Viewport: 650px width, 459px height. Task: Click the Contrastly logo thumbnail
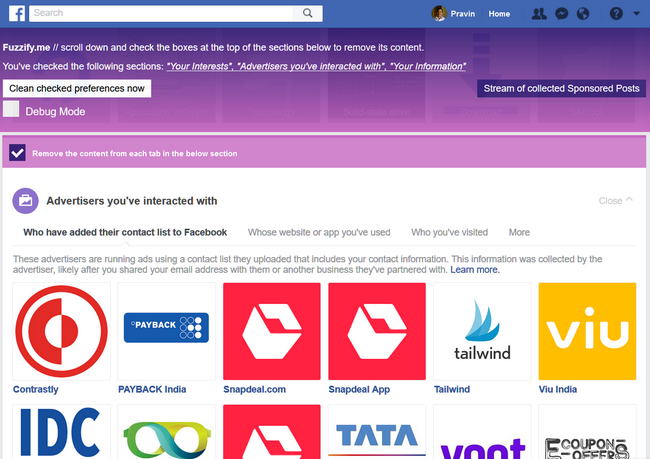[61, 331]
